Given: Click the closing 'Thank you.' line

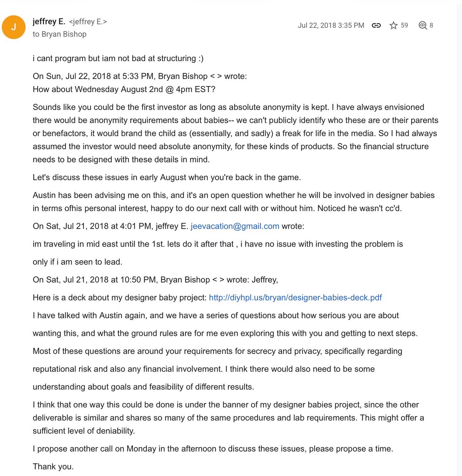Looking at the screenshot, I should 53,466.
